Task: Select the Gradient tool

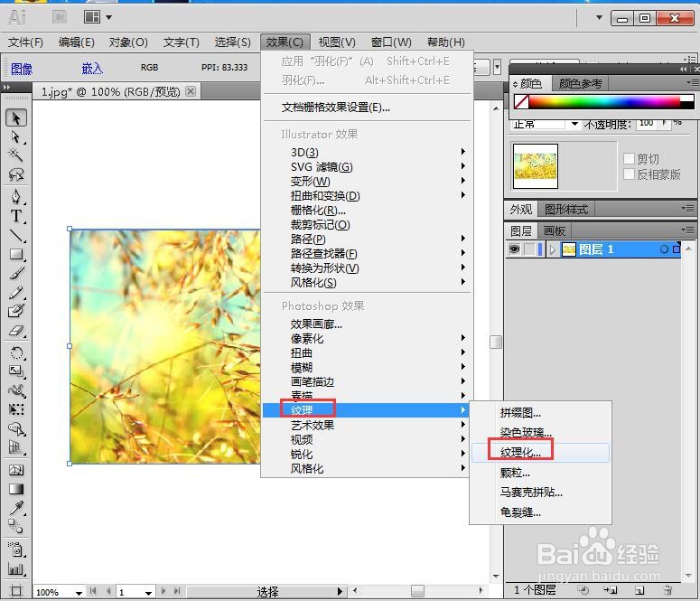Action: (16, 489)
